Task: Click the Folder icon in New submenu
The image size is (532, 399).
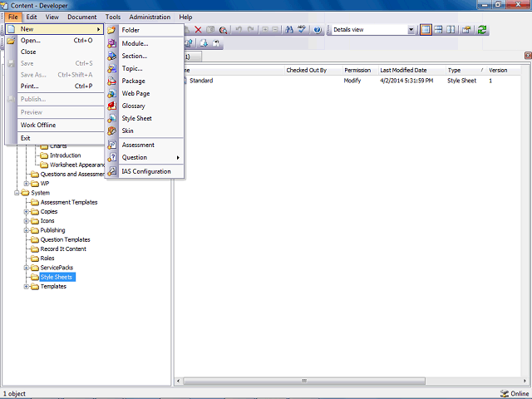Action: 111,30
